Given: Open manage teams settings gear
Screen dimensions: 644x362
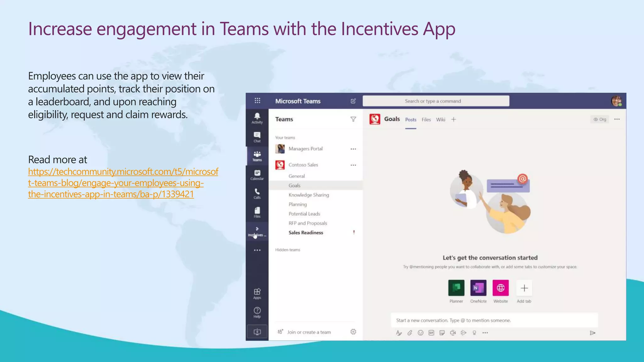Looking at the screenshot, I should (x=353, y=332).
